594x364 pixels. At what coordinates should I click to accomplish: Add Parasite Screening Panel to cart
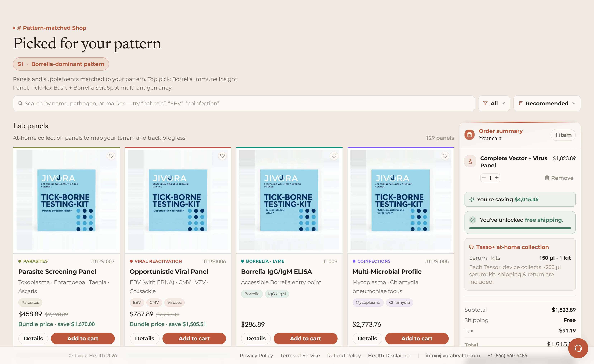pos(83,339)
